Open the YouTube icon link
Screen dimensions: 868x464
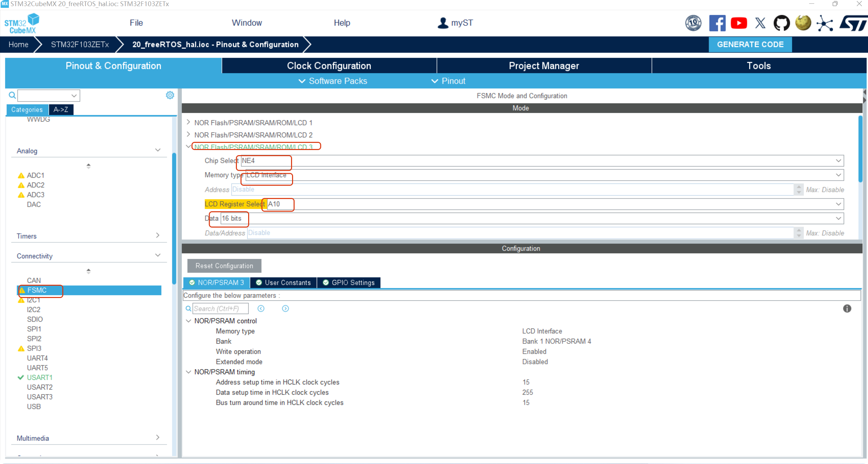click(739, 23)
